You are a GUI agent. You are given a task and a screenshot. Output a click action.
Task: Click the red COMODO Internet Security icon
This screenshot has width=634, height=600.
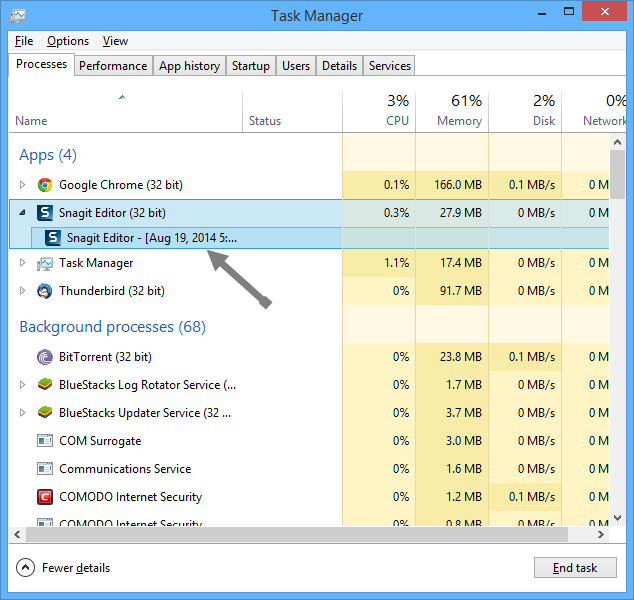[x=45, y=497]
